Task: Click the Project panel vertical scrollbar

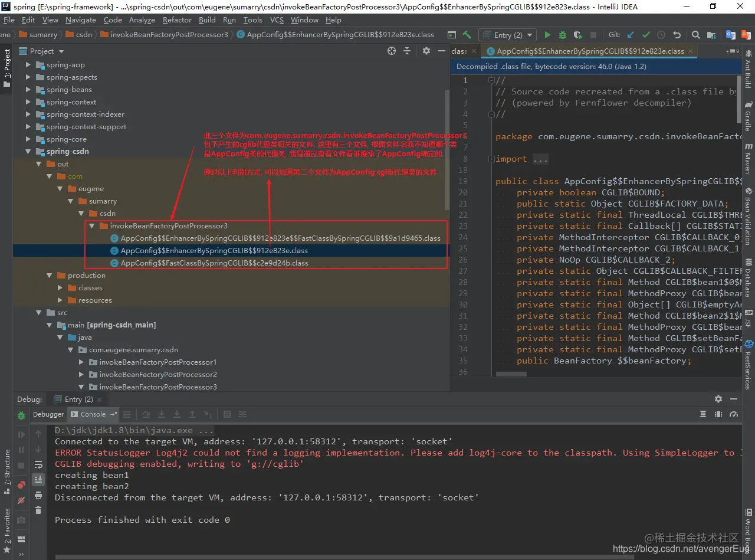Action: tap(447, 150)
